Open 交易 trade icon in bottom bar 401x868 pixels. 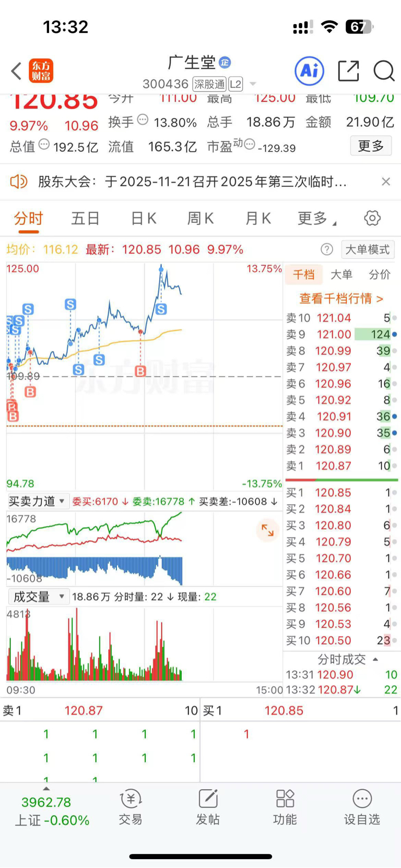131,806
